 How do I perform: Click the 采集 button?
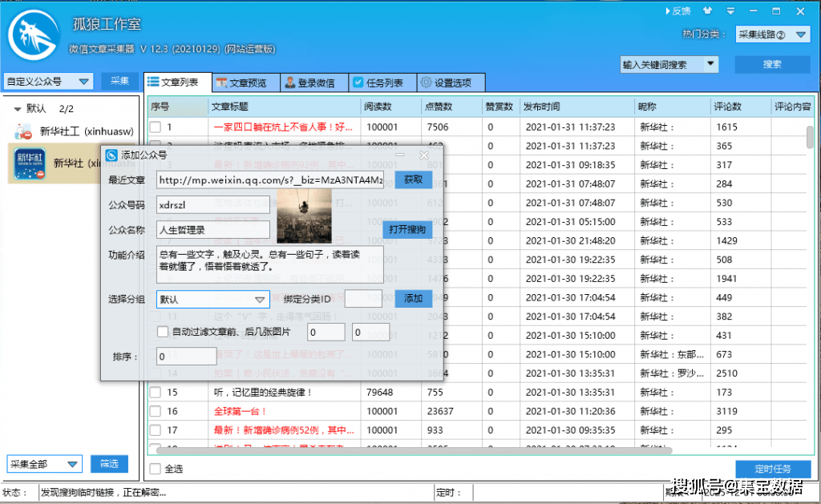tap(119, 81)
